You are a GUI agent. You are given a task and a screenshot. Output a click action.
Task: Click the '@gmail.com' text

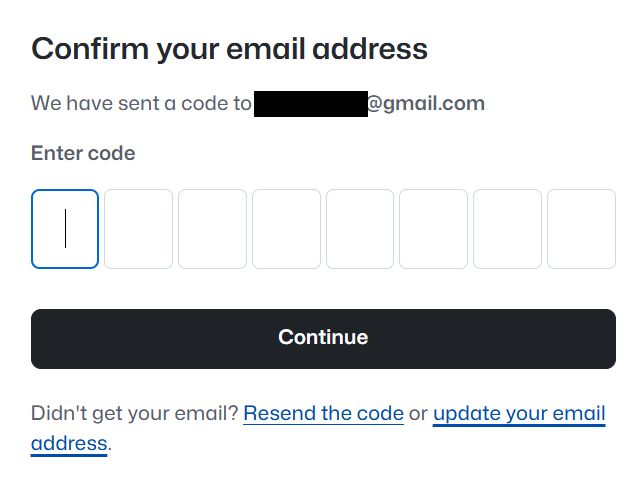point(426,103)
